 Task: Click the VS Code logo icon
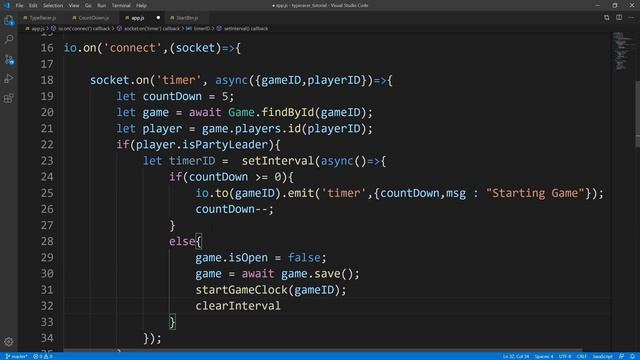(x=7, y=5)
